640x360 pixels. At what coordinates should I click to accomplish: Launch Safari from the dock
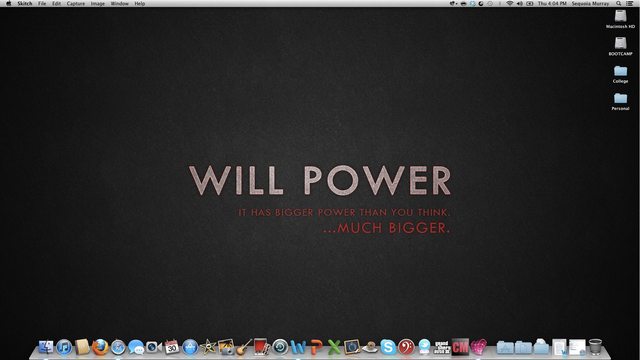point(118,347)
